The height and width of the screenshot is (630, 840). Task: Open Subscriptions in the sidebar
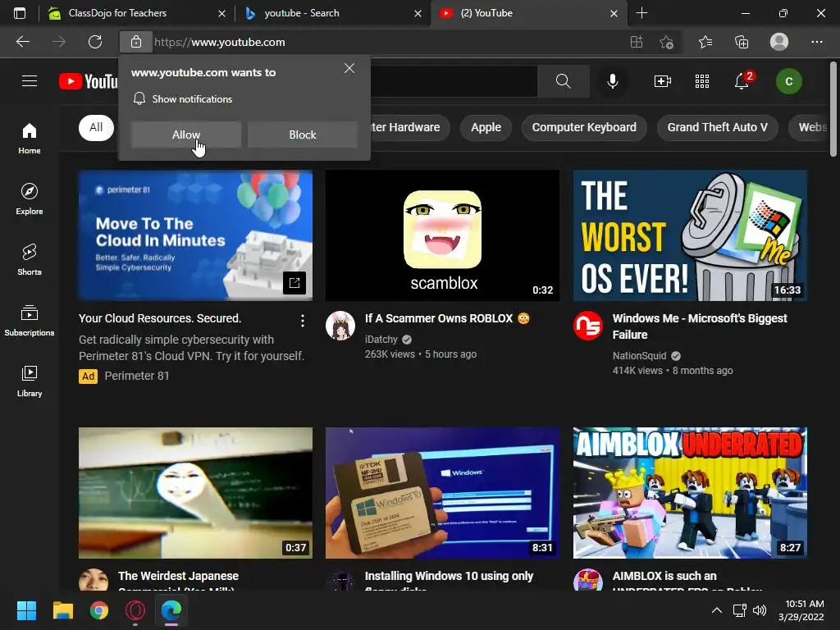pos(30,320)
